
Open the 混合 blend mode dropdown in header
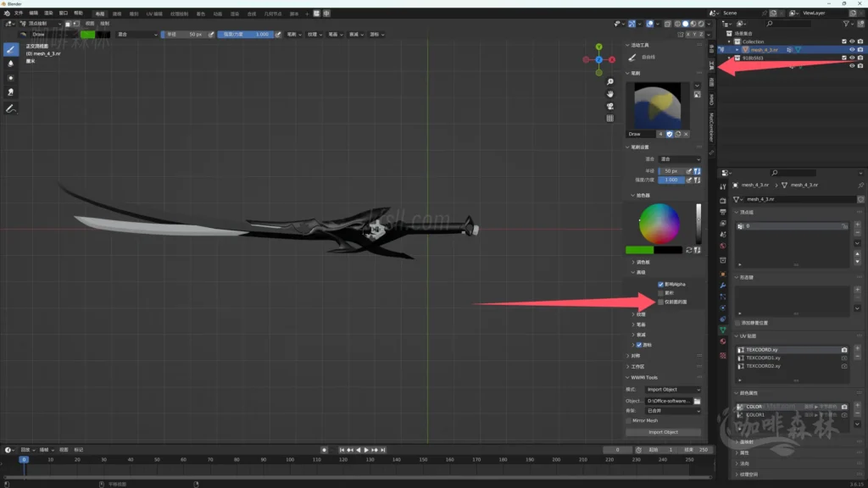(x=136, y=35)
